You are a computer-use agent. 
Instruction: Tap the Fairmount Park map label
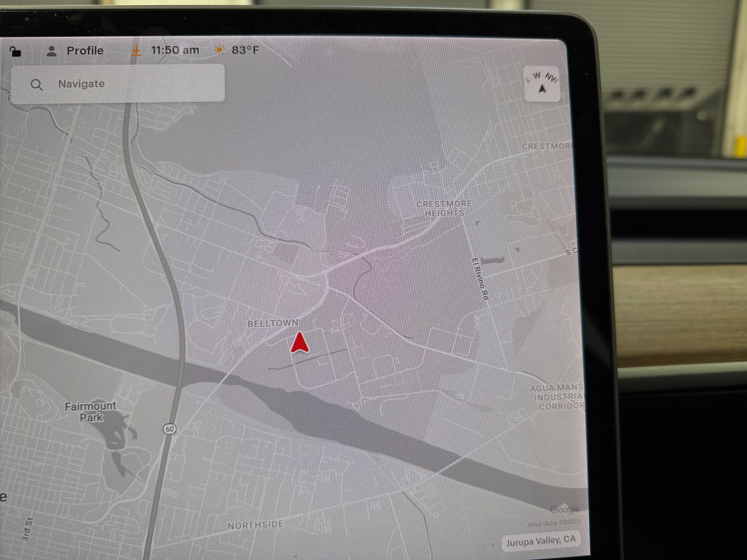(x=91, y=411)
